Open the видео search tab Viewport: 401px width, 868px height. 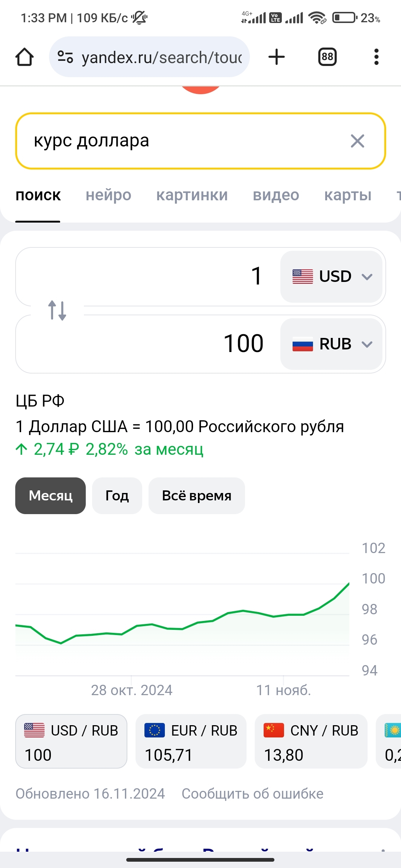276,195
